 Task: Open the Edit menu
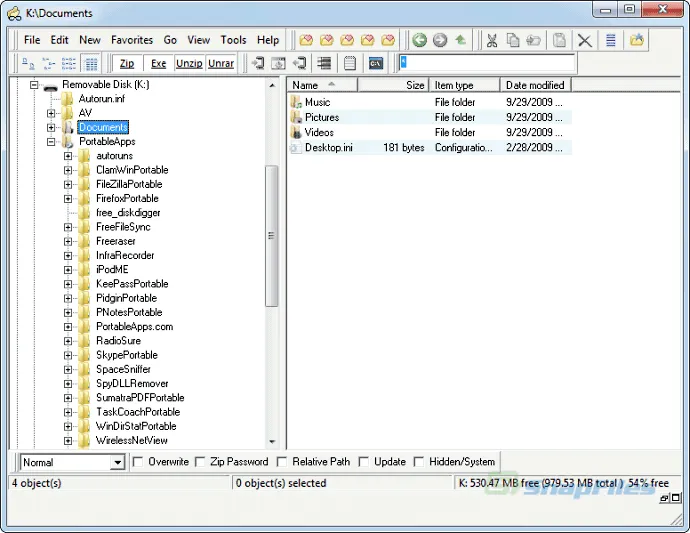pos(59,40)
